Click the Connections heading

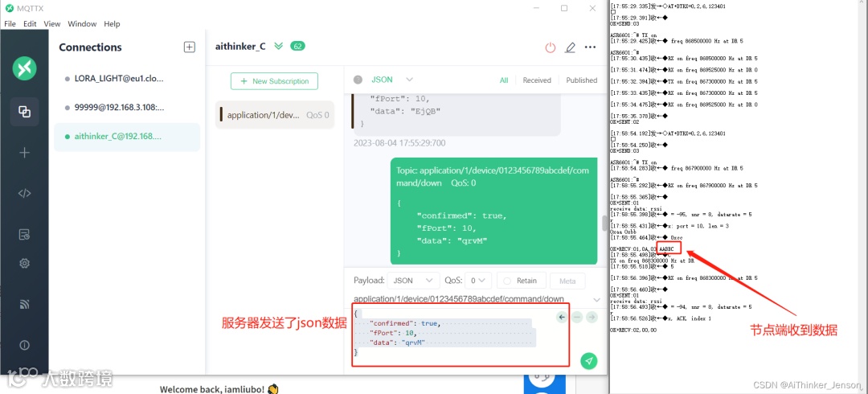click(90, 47)
